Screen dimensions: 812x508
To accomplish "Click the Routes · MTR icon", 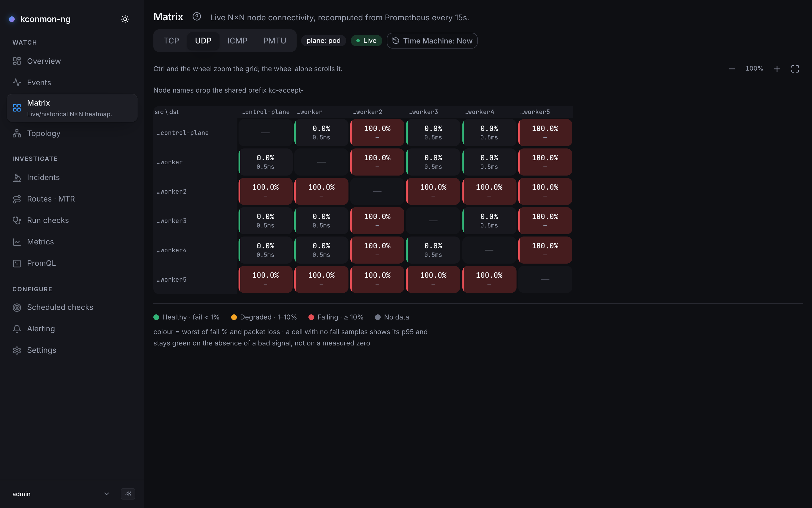I will coord(17,199).
